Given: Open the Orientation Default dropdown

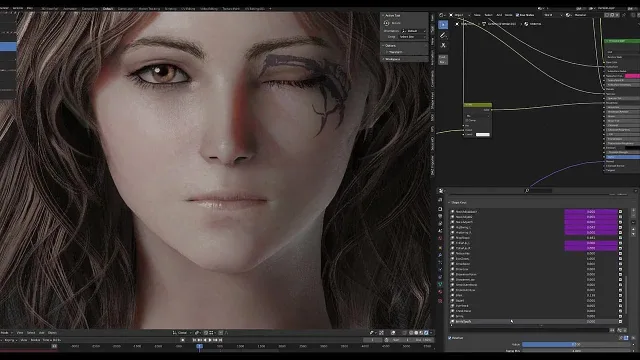Looking at the screenshot, I should (x=414, y=31).
